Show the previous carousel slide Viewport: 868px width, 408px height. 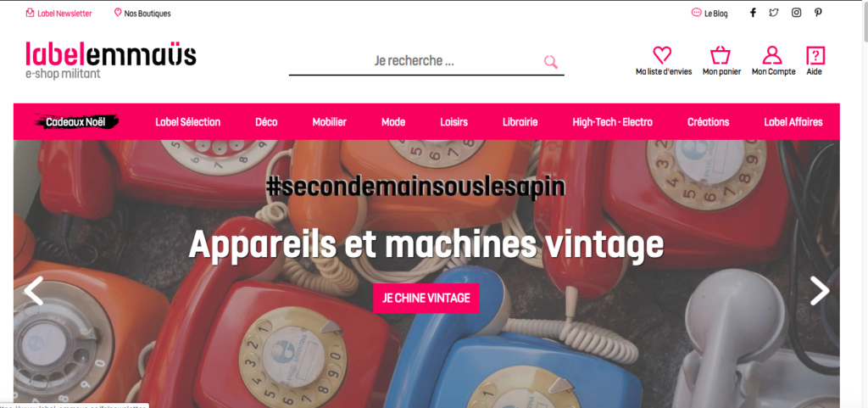tap(33, 291)
